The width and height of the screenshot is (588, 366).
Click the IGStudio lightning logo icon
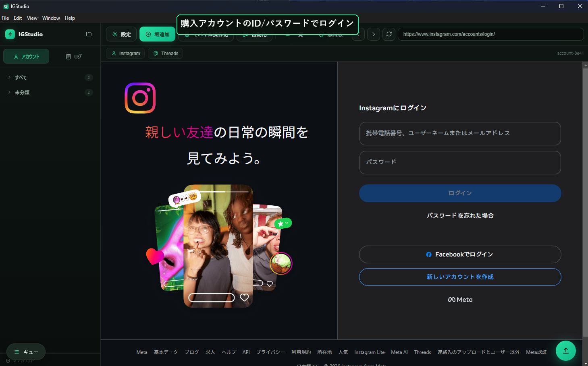coord(10,34)
